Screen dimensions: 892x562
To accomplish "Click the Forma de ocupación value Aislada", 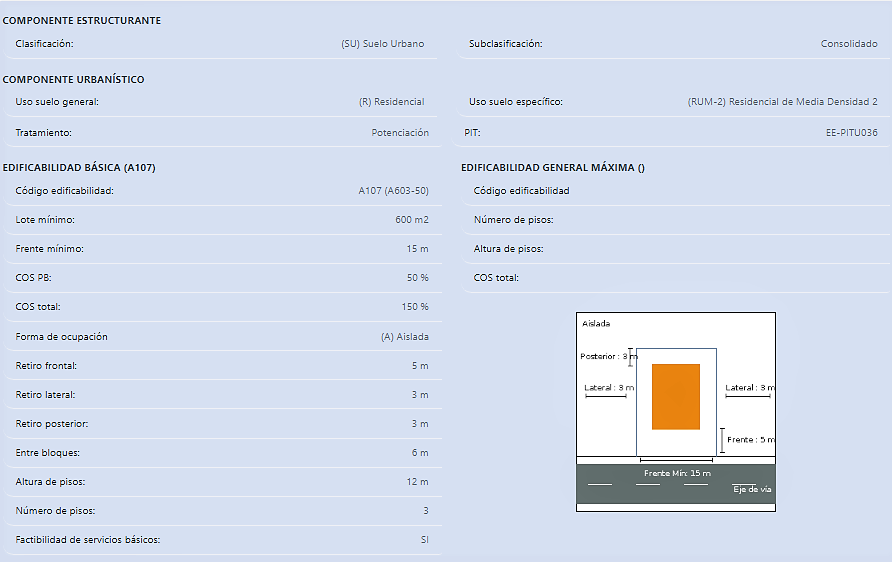I will pos(404,337).
